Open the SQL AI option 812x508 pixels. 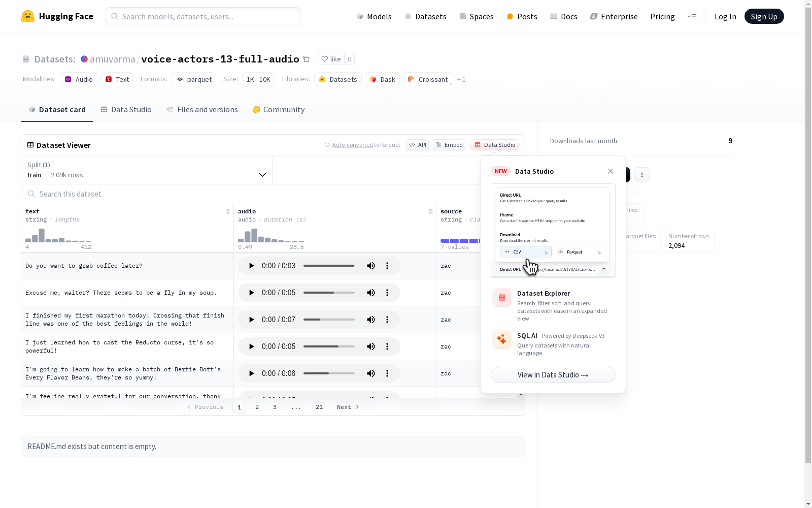click(x=553, y=343)
